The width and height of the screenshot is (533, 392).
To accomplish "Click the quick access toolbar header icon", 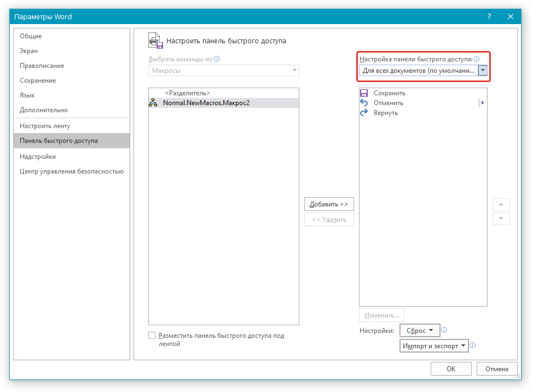I will 155,41.
